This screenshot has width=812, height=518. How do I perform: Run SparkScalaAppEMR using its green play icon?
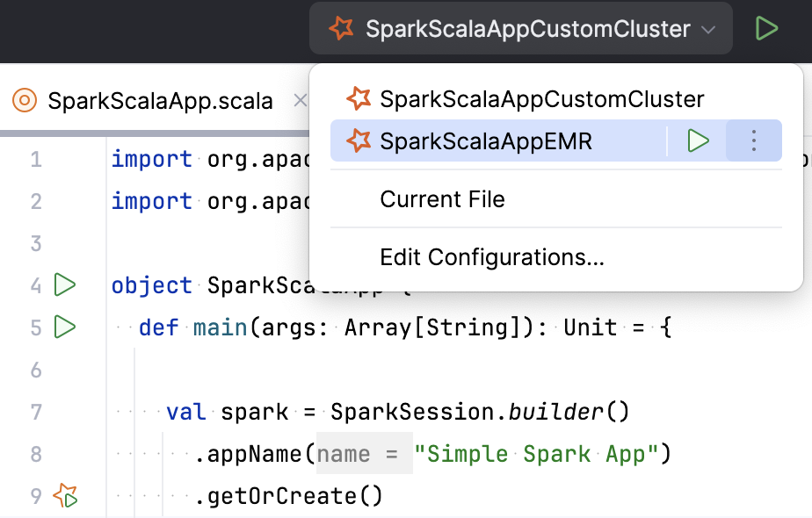click(x=699, y=140)
